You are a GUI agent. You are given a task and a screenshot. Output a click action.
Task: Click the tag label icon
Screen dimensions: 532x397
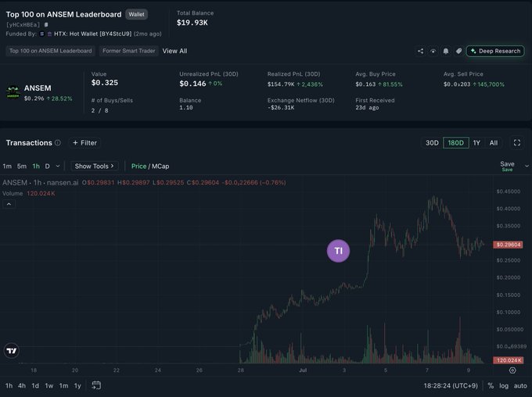click(x=458, y=51)
